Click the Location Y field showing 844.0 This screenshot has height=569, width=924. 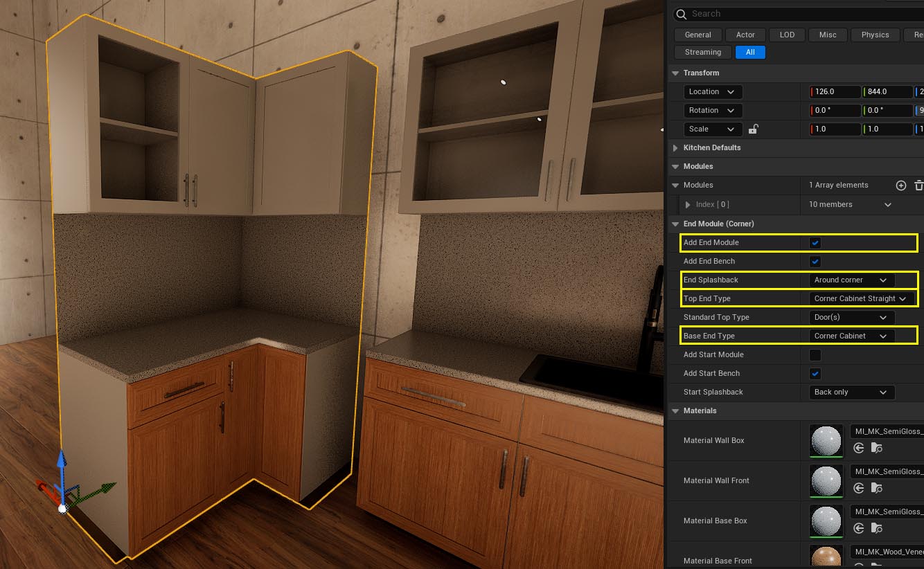click(887, 91)
